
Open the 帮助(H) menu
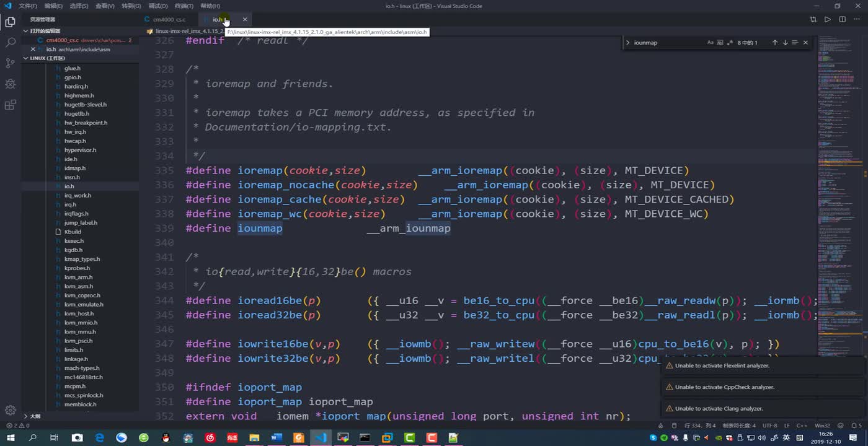[x=210, y=6]
